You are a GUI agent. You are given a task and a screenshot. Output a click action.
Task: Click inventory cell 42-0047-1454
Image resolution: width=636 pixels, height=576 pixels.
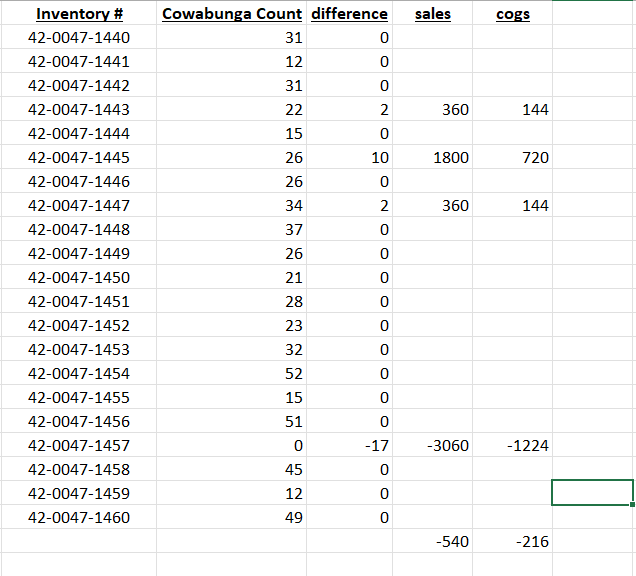click(79, 373)
